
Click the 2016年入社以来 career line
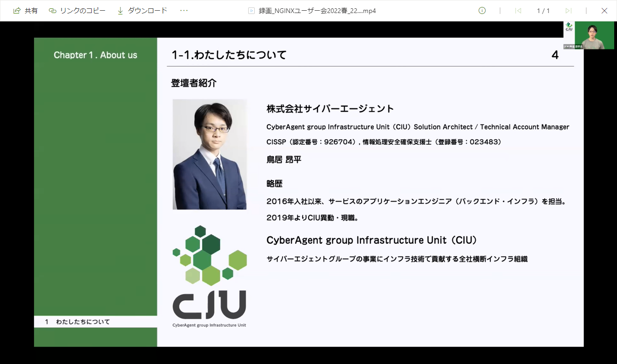coord(416,202)
